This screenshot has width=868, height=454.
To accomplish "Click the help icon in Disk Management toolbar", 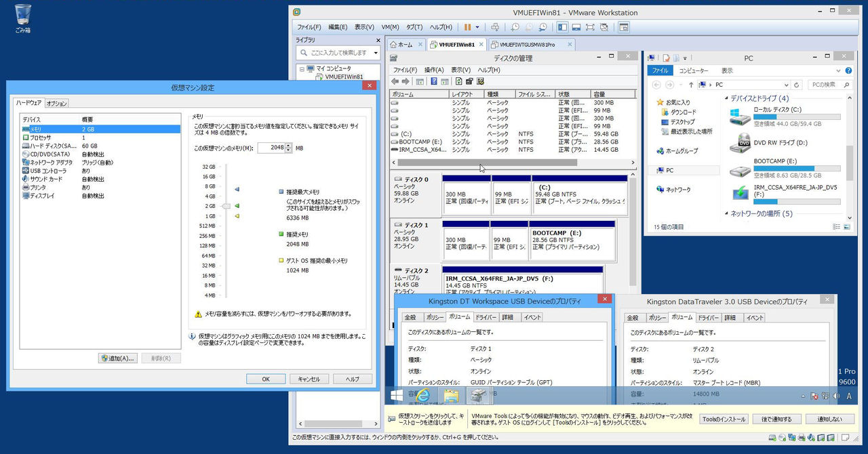I will click(x=433, y=81).
